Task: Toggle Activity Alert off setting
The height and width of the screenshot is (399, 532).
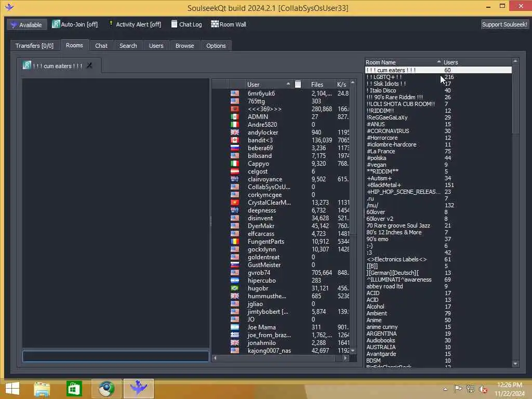Action: pyautogui.click(x=135, y=24)
